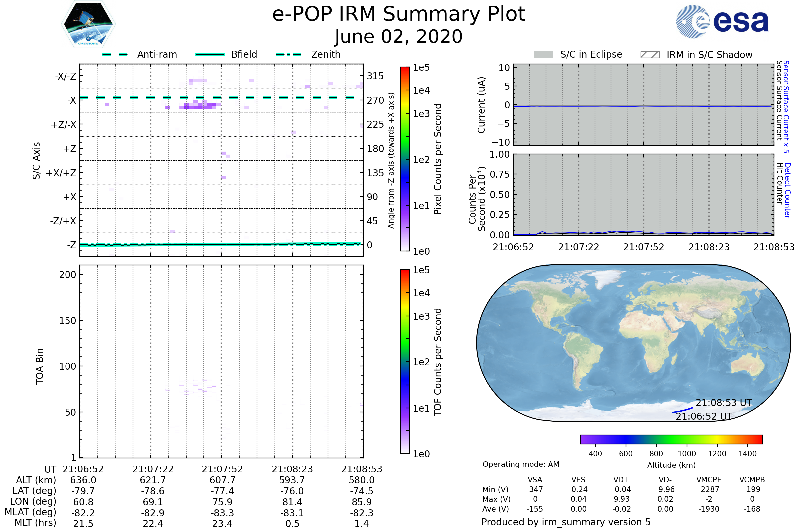Screen dimensions: 798x532
Task: Click the VMCPF column header
Action: coord(709,480)
